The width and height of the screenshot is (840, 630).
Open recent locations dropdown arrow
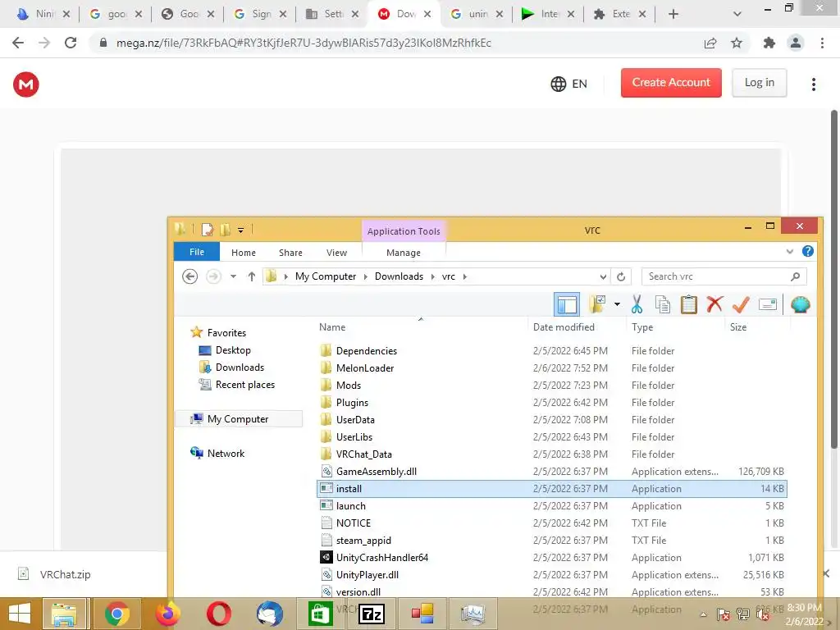(x=233, y=276)
